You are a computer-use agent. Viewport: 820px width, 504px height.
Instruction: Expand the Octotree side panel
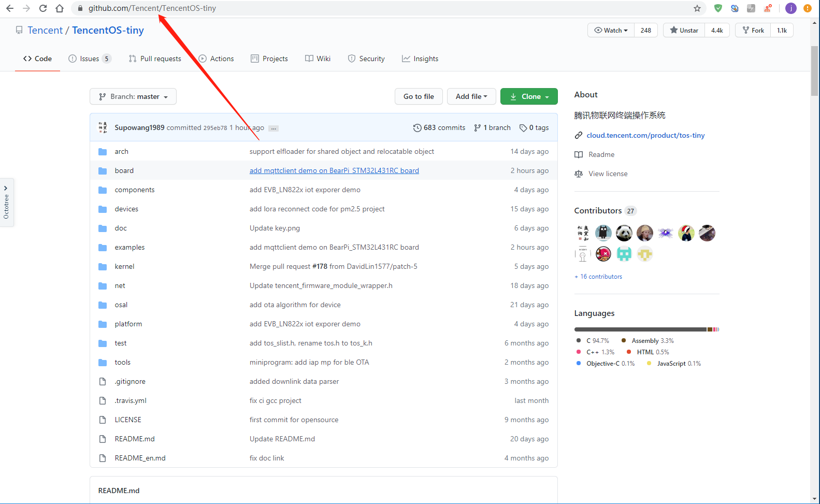coord(6,202)
